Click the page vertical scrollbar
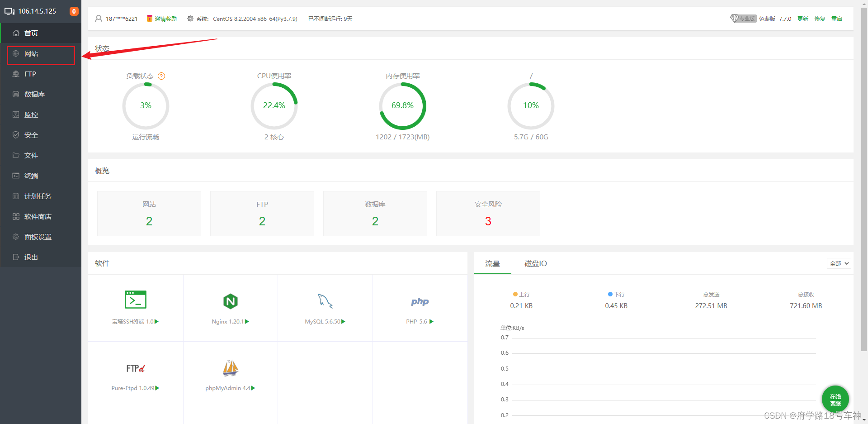The height and width of the screenshot is (424, 868). coord(864,179)
